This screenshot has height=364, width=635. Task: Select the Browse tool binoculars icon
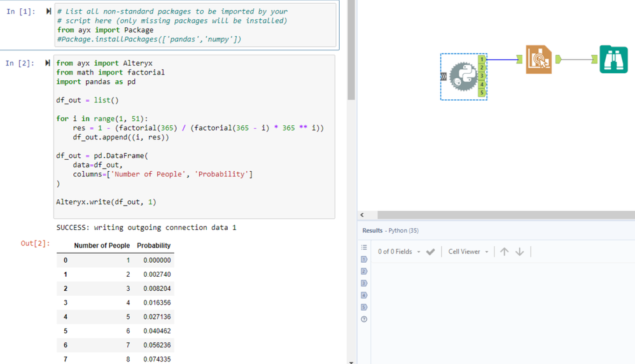pos(613,59)
